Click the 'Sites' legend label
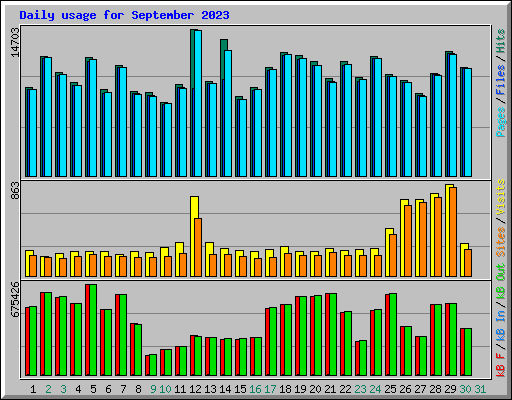The height and width of the screenshot is (400, 512). 500,242
